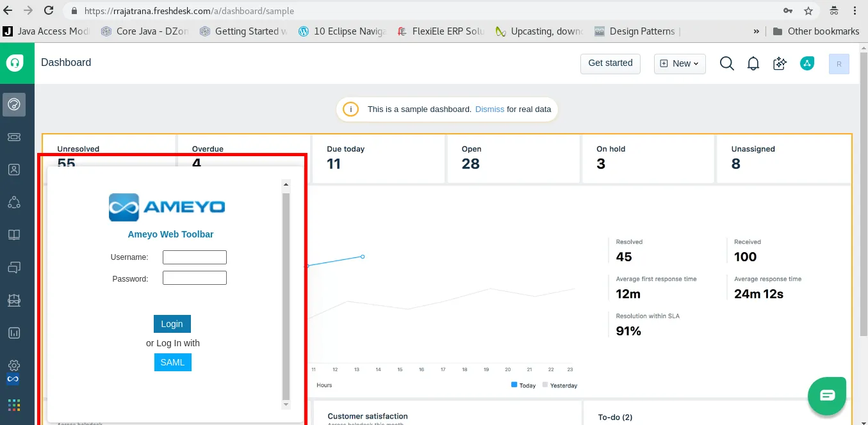Image resolution: width=868 pixels, height=425 pixels.
Task: Open the chat support widget button
Action: click(x=827, y=396)
